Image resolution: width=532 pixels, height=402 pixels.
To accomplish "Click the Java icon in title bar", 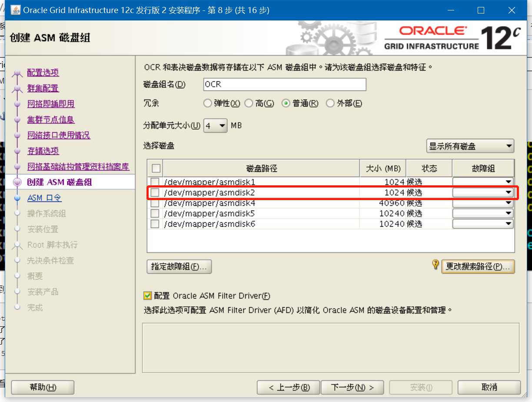I will pyautogui.click(x=16, y=10).
